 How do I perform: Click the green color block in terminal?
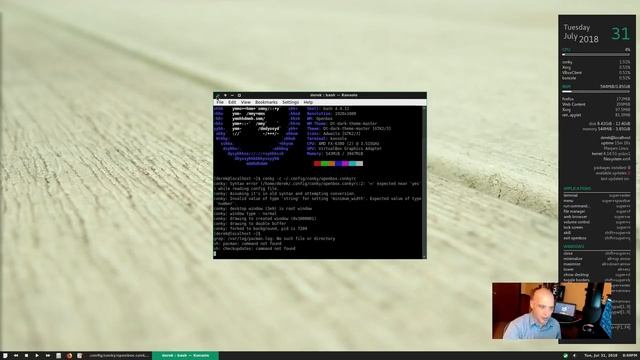click(x=324, y=163)
